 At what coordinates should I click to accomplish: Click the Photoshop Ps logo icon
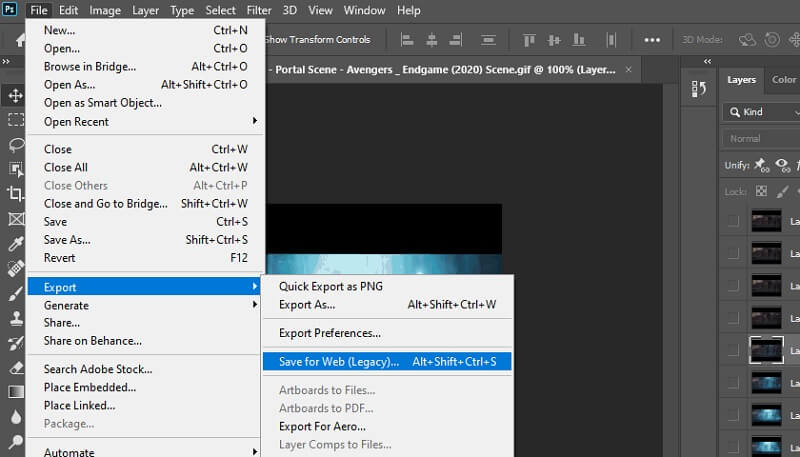10,9
